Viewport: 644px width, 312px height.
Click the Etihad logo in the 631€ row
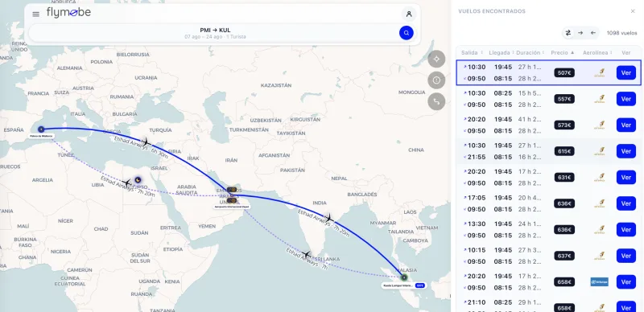pyautogui.click(x=600, y=178)
